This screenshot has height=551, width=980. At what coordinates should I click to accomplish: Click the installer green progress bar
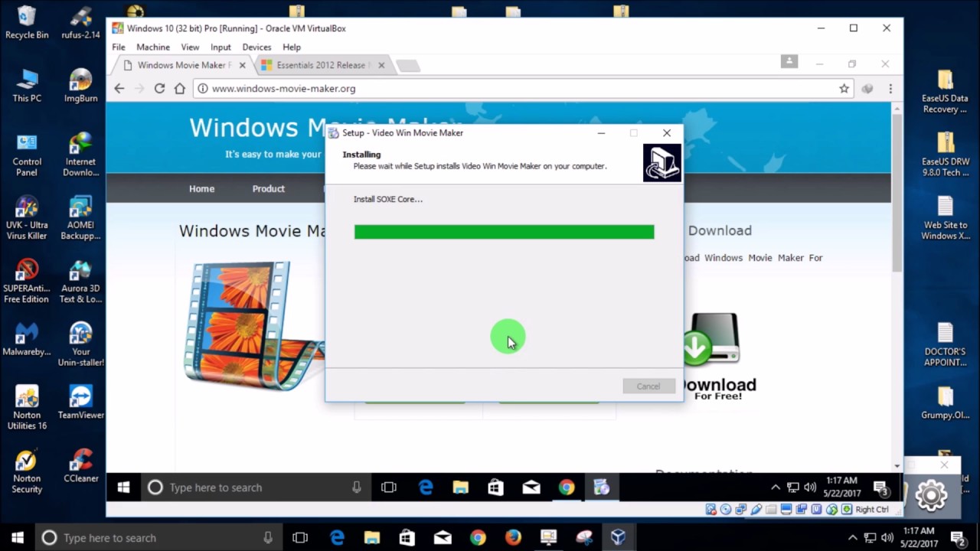505,232
